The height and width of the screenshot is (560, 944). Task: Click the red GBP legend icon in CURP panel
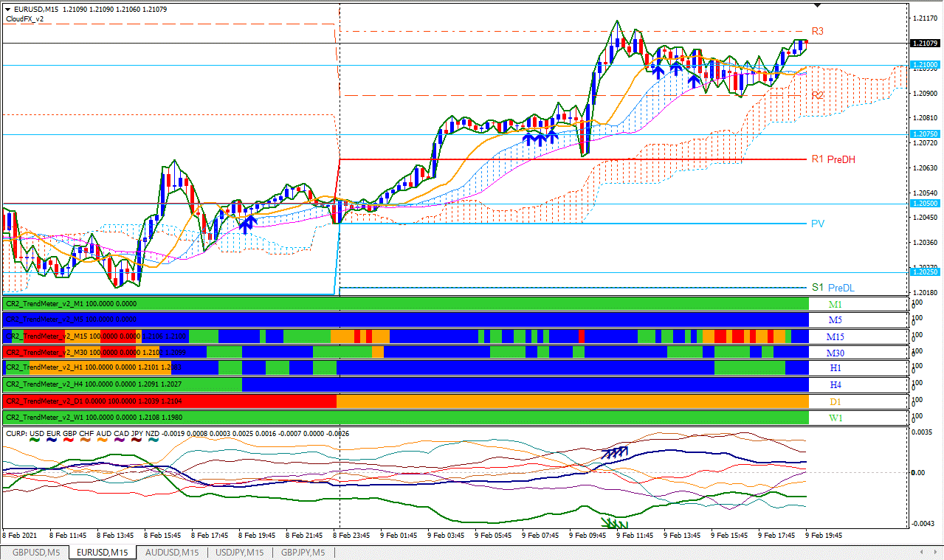tap(69, 438)
